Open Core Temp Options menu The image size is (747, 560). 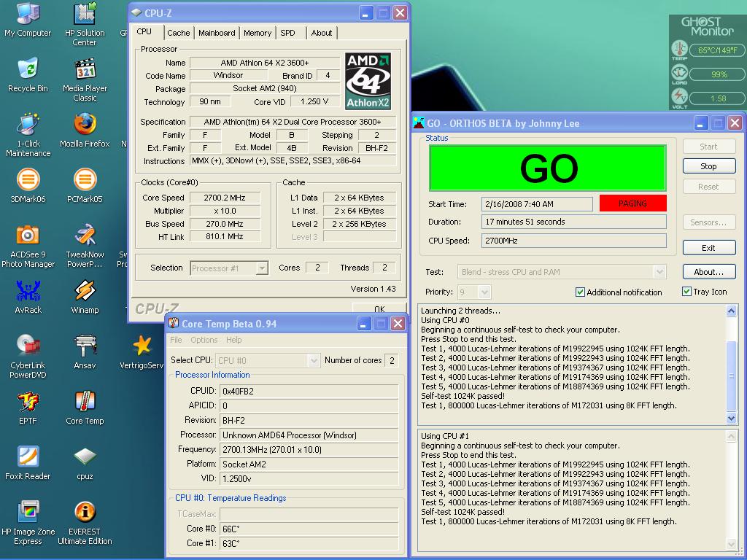(204, 340)
